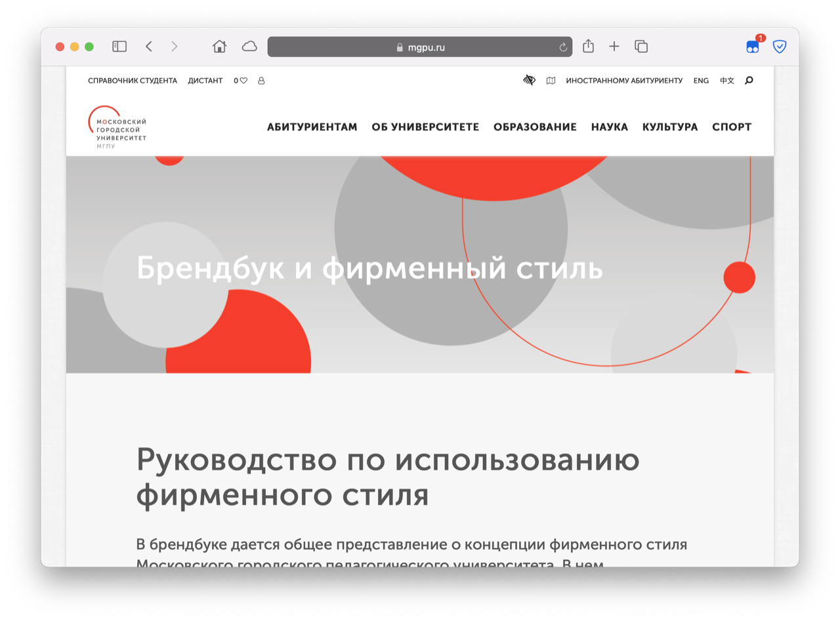Open the ОБРАЗОВАНИЕ menu
Screen dimensions: 840x621
click(535, 127)
